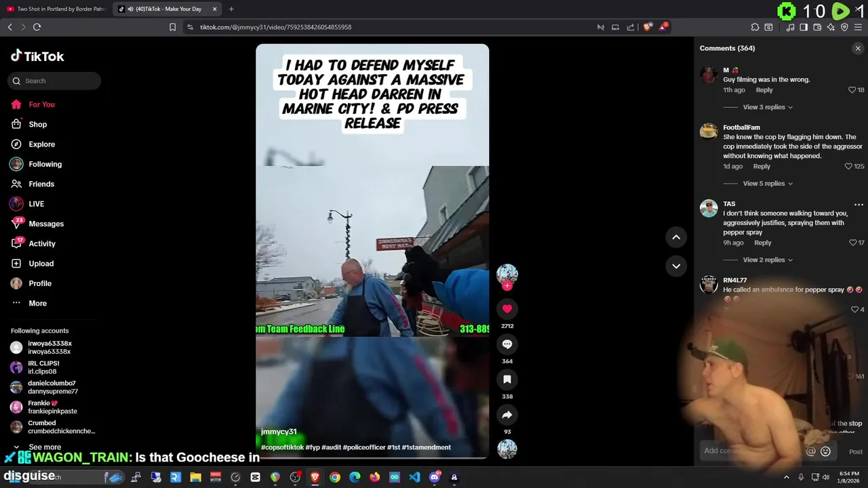Open the More options menu
The height and width of the screenshot is (488, 868).
pyautogui.click(x=29, y=303)
